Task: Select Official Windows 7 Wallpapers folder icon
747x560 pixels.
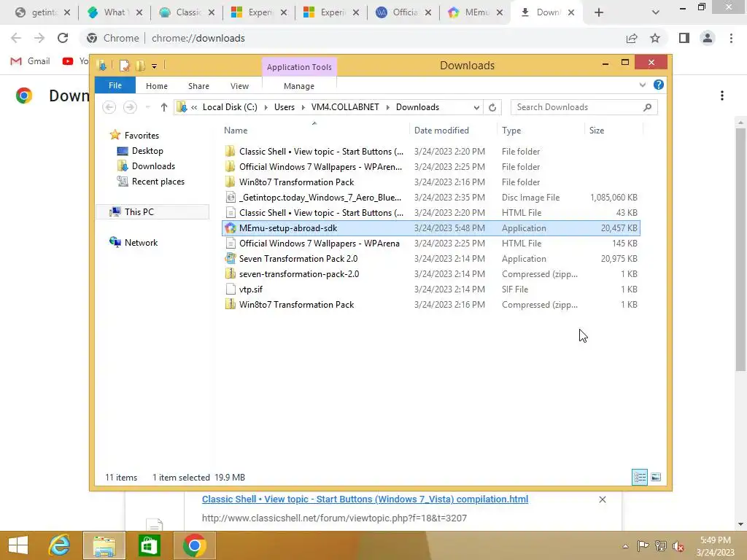Action: click(230, 167)
